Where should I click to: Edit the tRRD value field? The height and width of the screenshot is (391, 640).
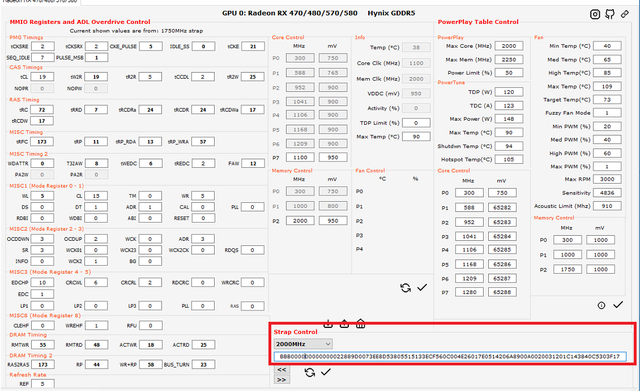[96, 110]
